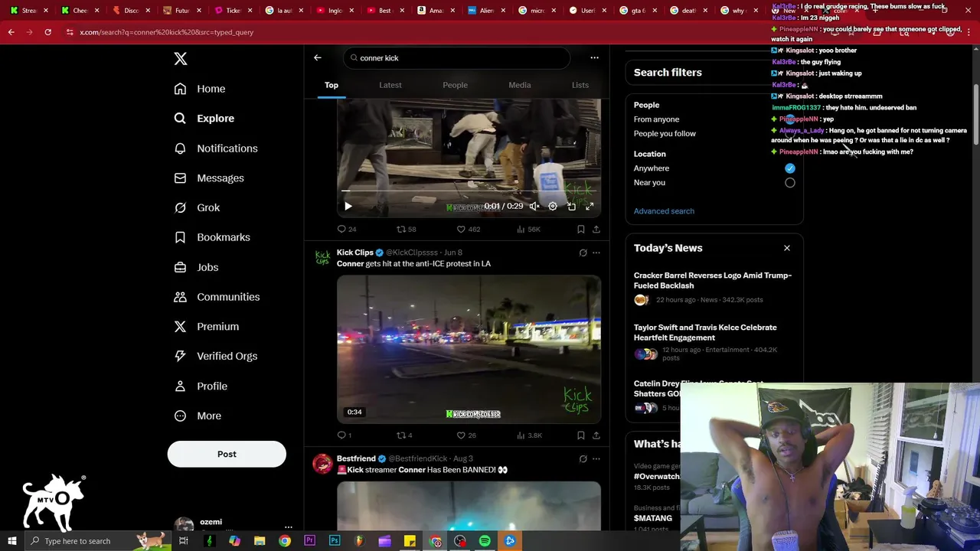
Task: Unmute the first video
Action: 534,206
